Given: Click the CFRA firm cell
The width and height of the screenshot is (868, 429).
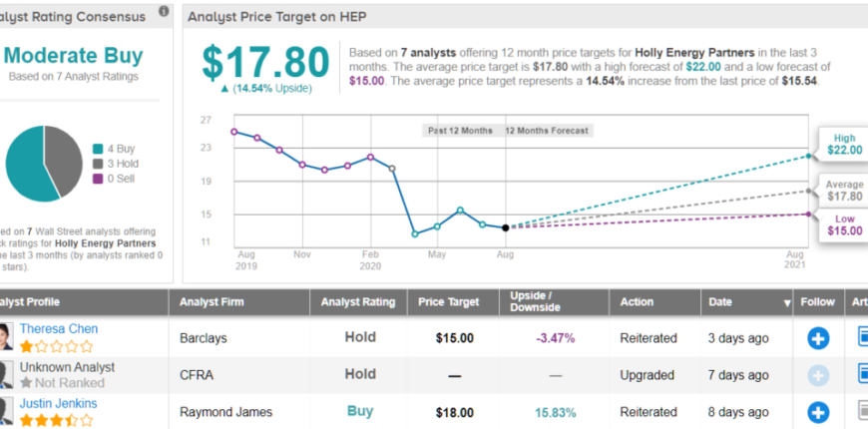Looking at the screenshot, I should coord(196,375).
